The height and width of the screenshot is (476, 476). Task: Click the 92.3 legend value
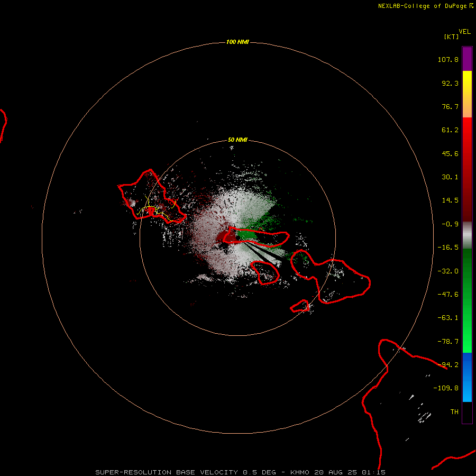[450, 83]
